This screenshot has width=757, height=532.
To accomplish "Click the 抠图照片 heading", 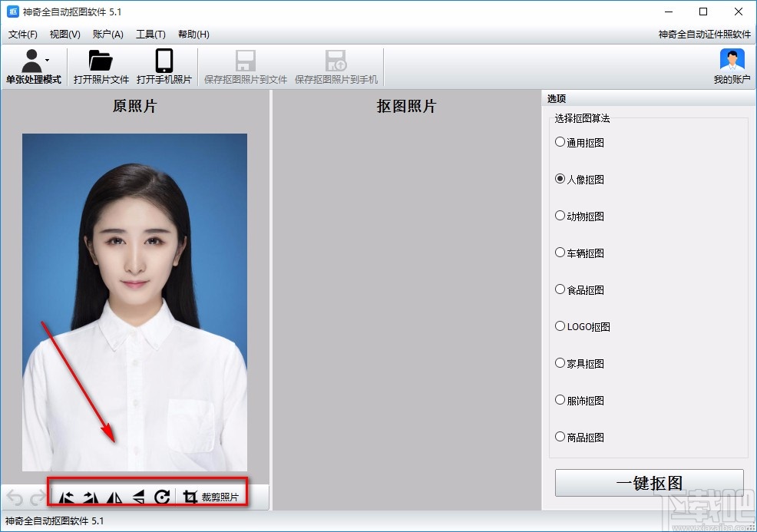I will click(x=406, y=106).
